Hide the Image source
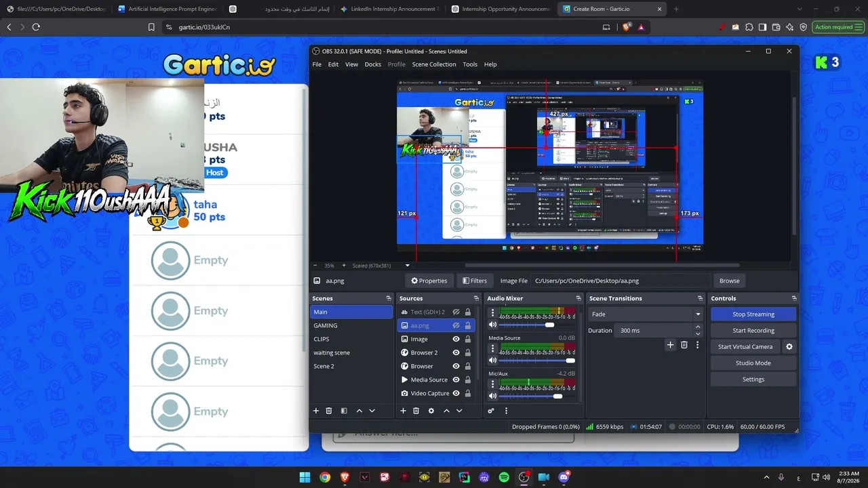 click(x=456, y=339)
